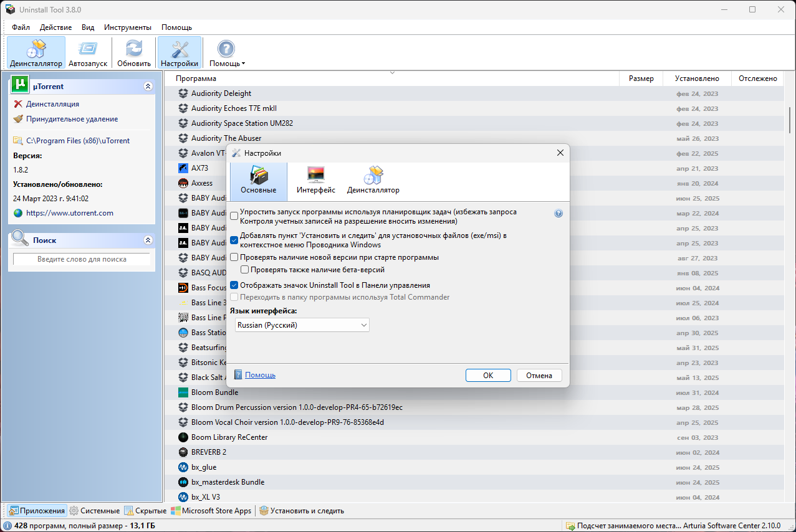
Task: Click the Axxess program icon
Action: pyautogui.click(x=183, y=183)
